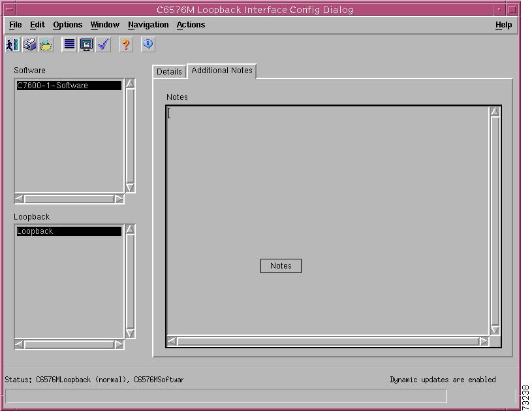
Task: Click the Notes tooltip label box
Action: (281, 266)
